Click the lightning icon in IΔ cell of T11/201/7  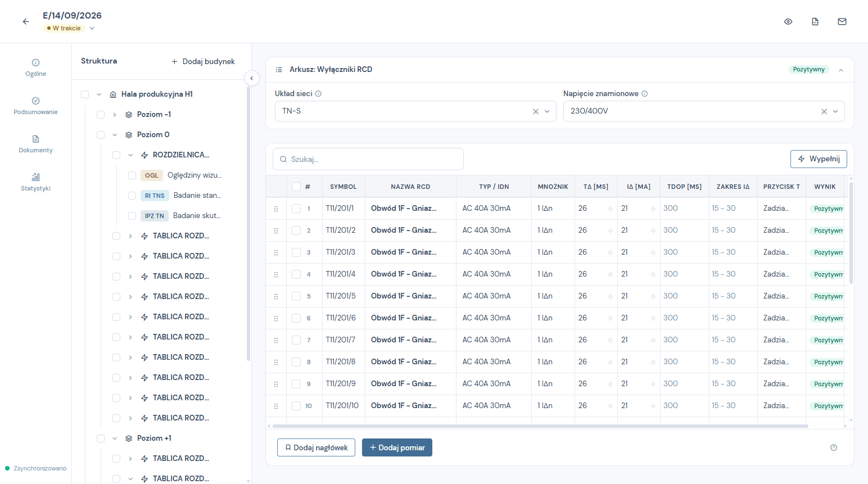653,341
